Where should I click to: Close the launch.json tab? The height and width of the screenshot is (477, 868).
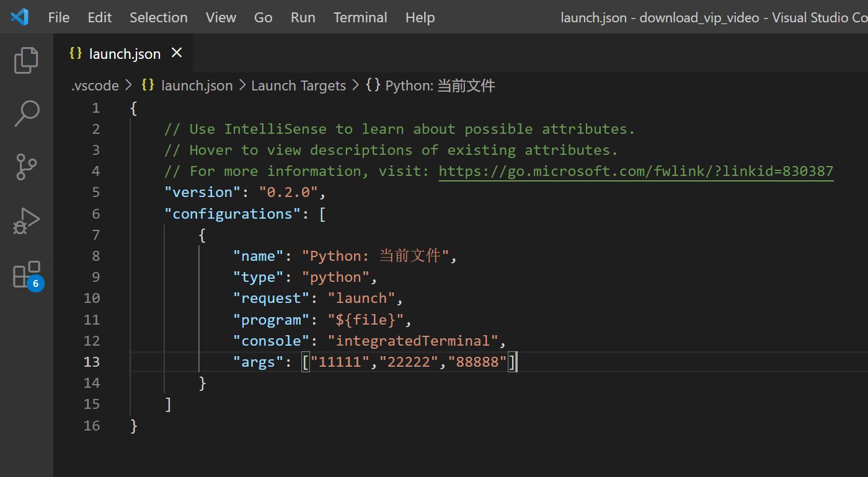click(177, 53)
